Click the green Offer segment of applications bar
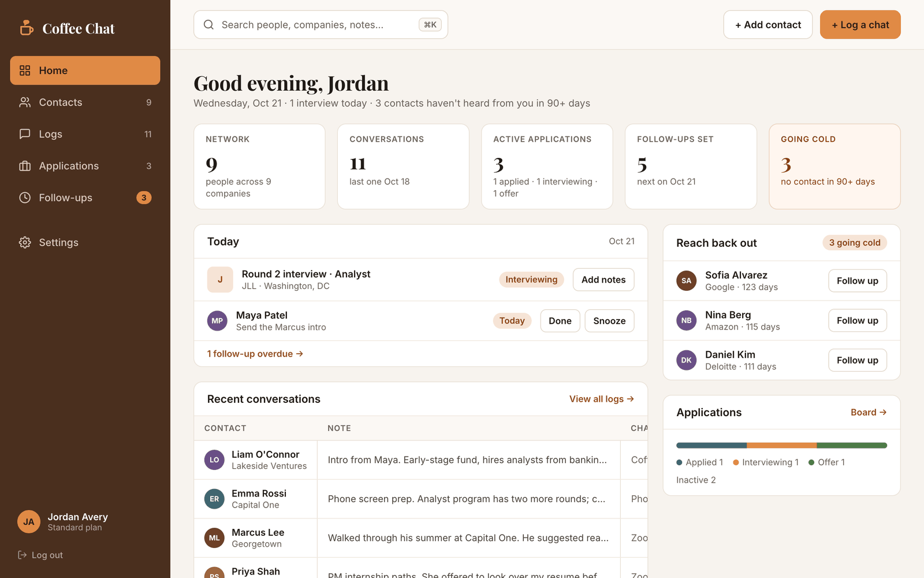924x578 pixels. tap(852, 446)
